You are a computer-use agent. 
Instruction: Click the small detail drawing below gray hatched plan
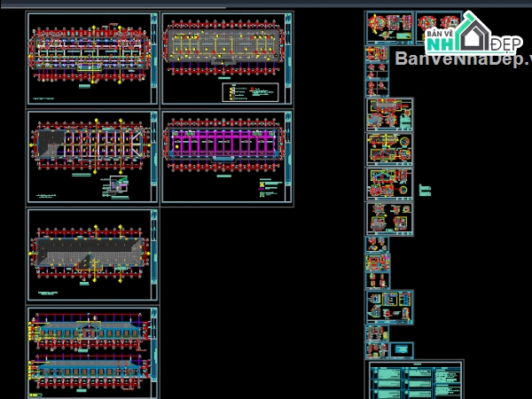click(113, 185)
